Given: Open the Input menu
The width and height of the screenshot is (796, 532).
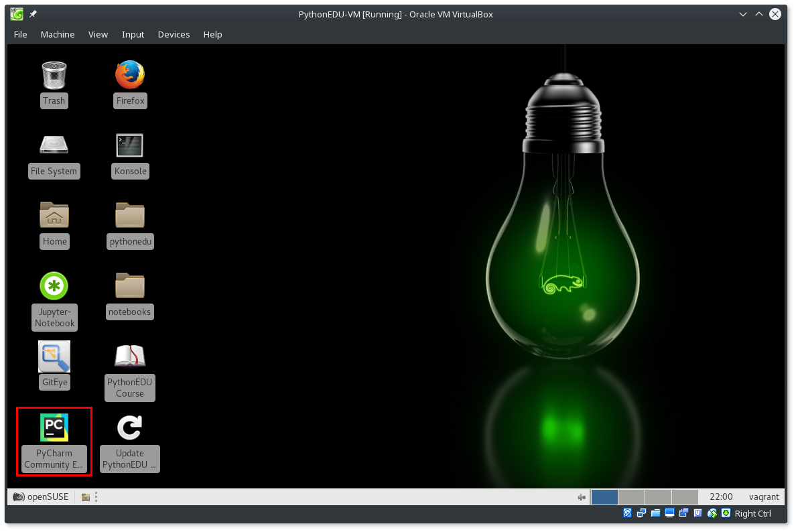Looking at the screenshot, I should pyautogui.click(x=133, y=35).
